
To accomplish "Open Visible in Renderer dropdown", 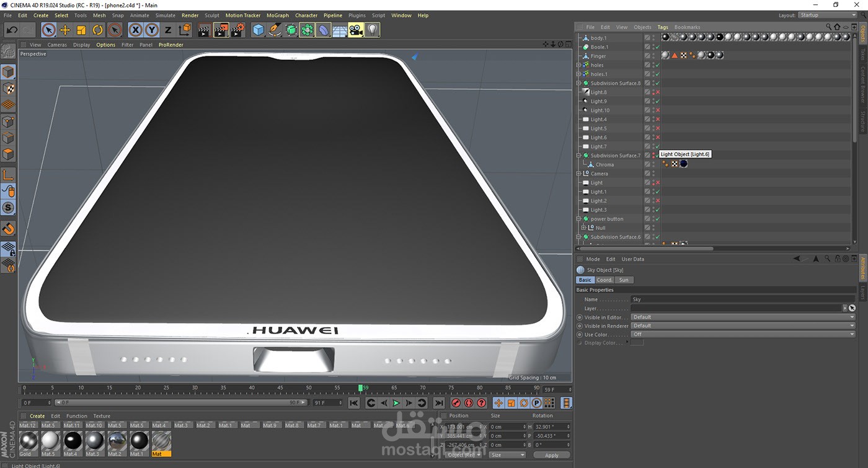I will [x=743, y=325].
